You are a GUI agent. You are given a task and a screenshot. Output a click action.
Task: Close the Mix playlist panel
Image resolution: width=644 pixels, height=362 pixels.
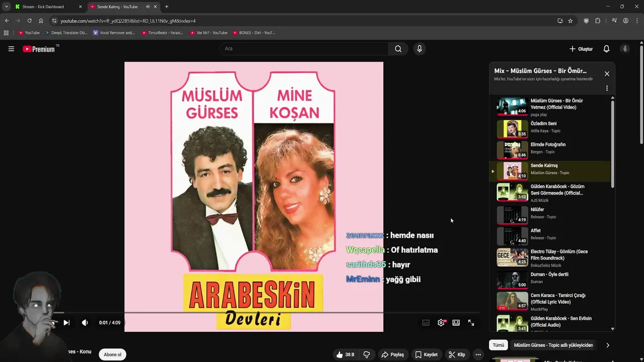click(607, 74)
